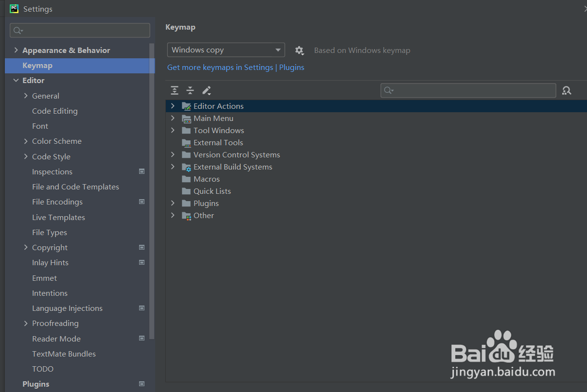This screenshot has width=587, height=392.
Task: Expand the External Build Systems group
Action: pyautogui.click(x=173, y=167)
